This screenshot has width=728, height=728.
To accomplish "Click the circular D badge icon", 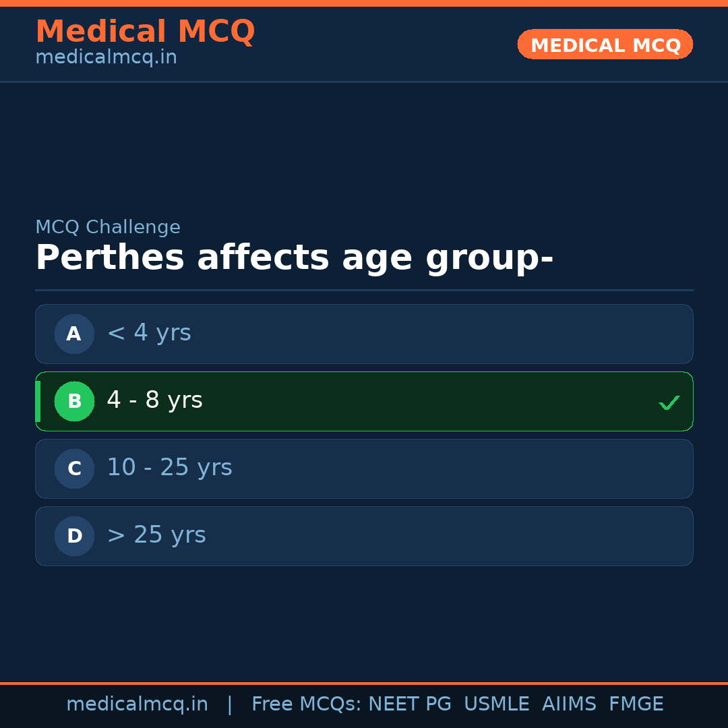I will (x=74, y=536).
